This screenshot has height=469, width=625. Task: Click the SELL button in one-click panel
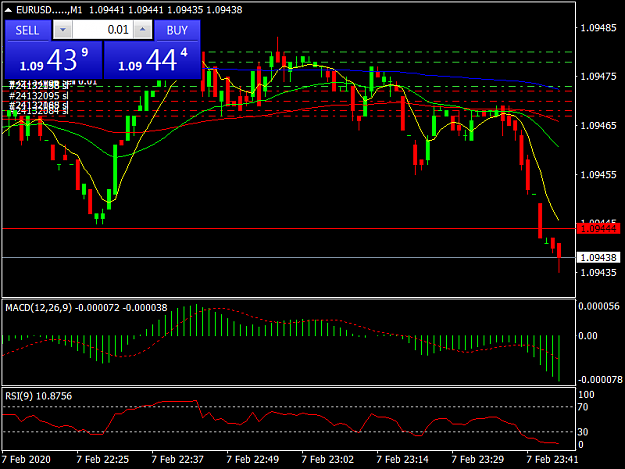pos(28,30)
